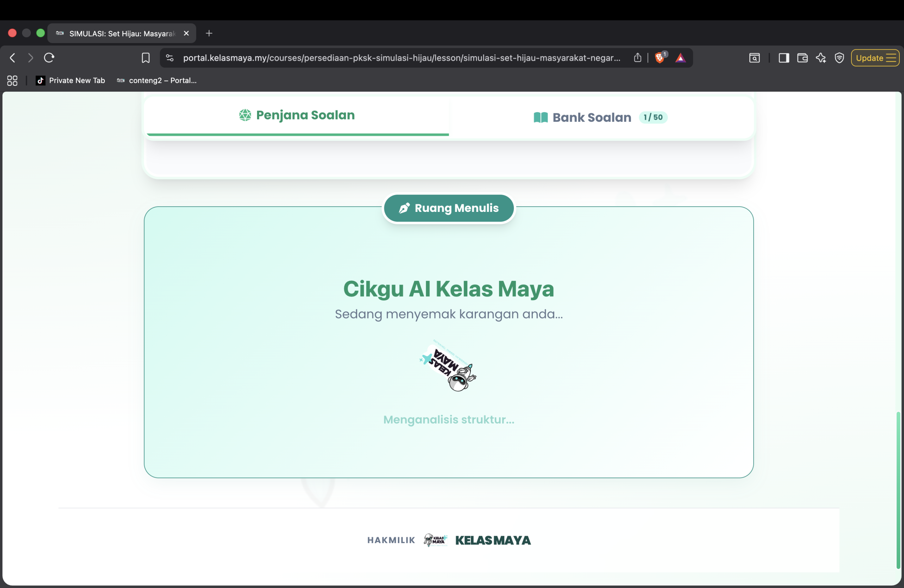904x588 pixels.
Task: Click the portal.kelasmaya.my URL field
Action: tap(402, 58)
